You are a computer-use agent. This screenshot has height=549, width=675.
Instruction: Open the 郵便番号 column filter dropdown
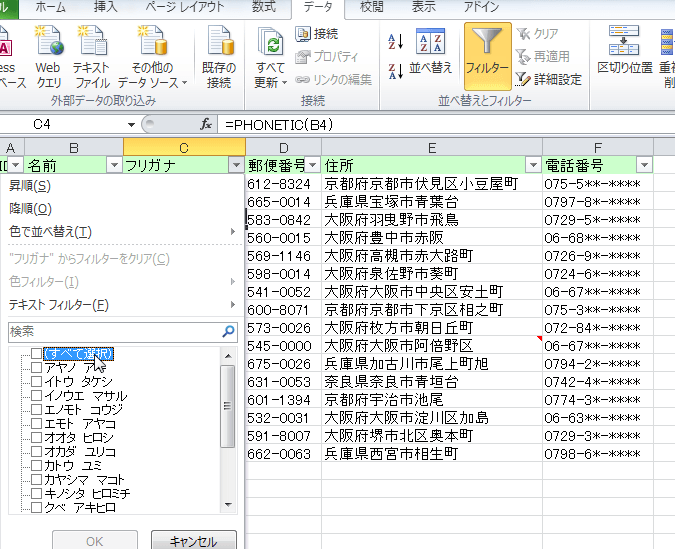click(313, 165)
